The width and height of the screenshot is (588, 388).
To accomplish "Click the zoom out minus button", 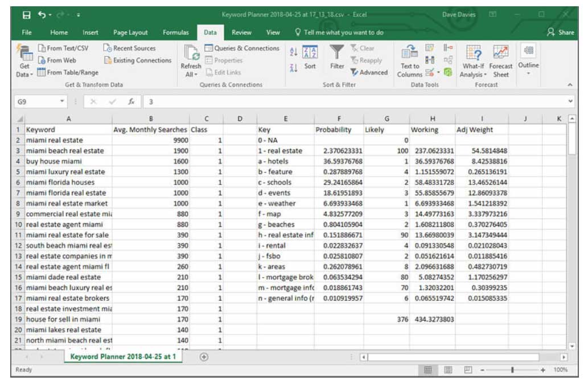I will click(x=482, y=370).
